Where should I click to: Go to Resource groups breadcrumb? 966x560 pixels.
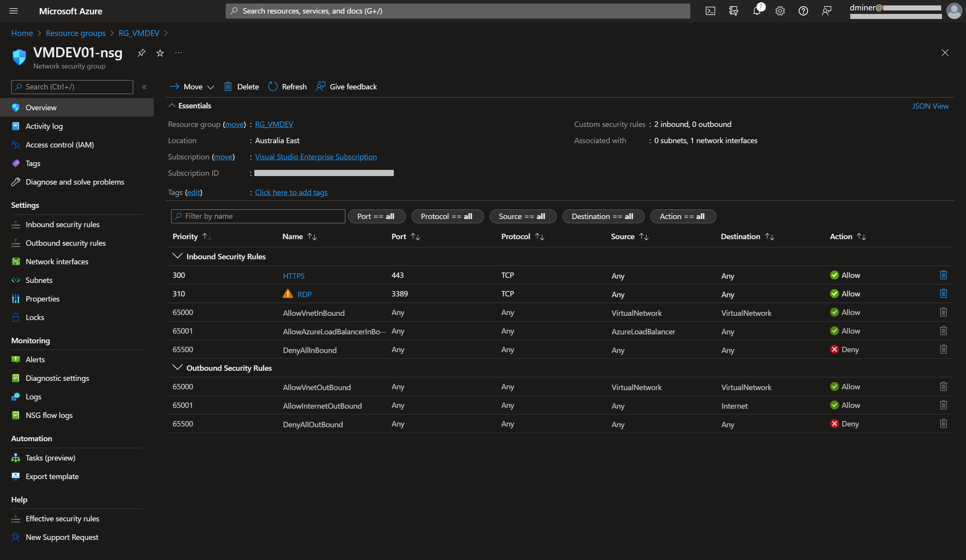[75, 33]
